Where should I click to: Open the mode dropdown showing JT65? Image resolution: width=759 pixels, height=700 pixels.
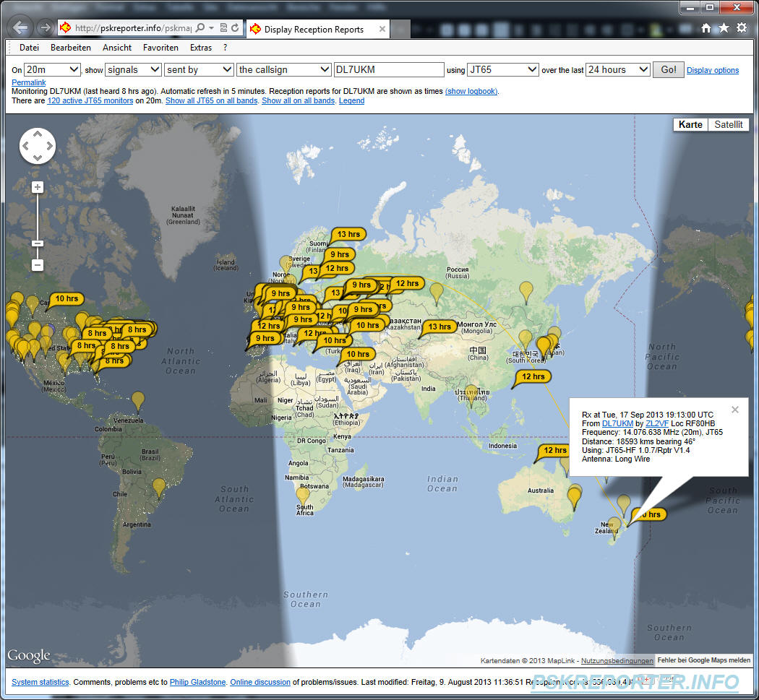(502, 69)
